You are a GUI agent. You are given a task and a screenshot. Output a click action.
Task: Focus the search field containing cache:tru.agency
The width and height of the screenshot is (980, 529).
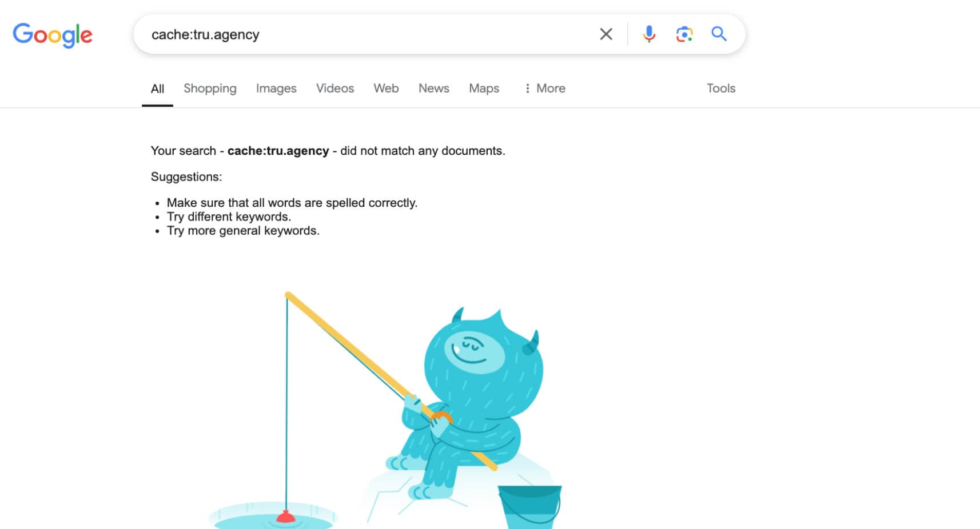click(x=366, y=34)
